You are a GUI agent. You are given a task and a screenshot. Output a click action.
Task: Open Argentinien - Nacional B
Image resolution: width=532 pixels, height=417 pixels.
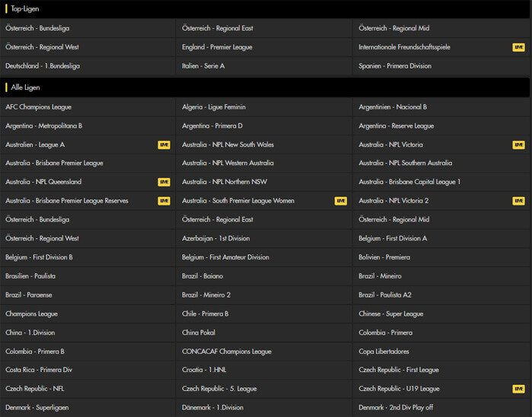tap(441, 107)
